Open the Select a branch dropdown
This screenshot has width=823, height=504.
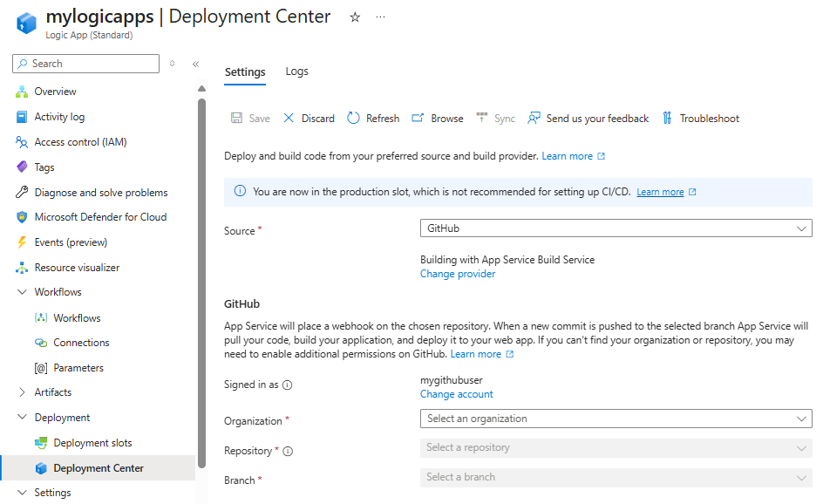point(616,477)
